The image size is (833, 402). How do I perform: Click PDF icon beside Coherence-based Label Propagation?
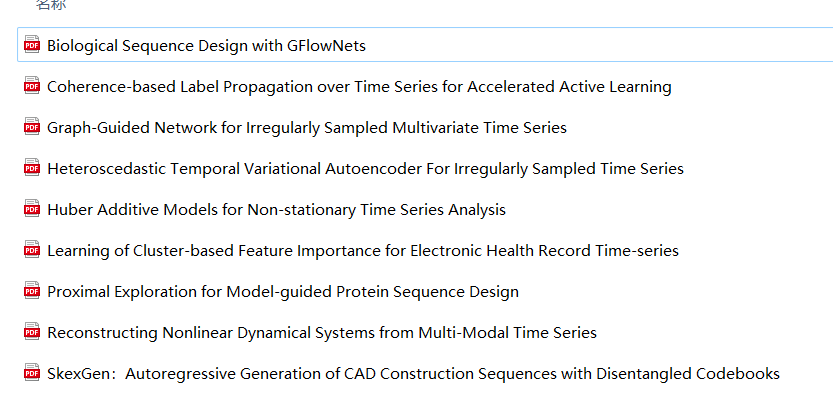(x=32, y=86)
